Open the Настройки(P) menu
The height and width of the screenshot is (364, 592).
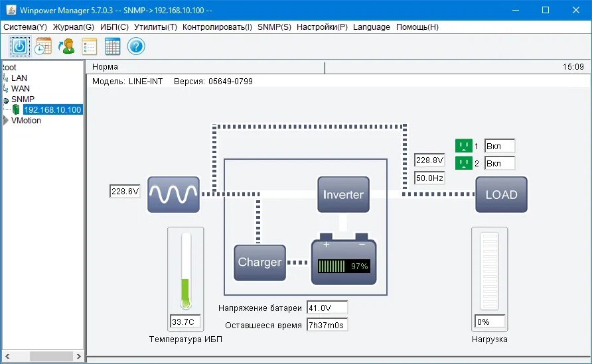[322, 27]
